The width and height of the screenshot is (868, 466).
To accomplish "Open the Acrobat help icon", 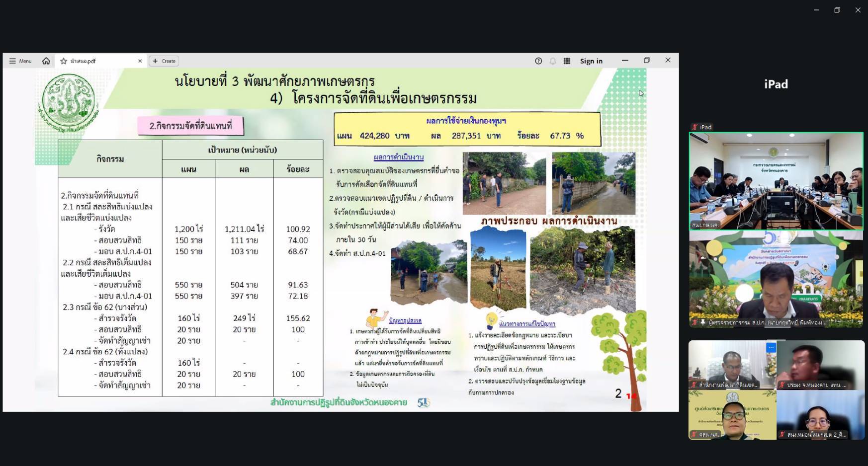I will coord(538,61).
